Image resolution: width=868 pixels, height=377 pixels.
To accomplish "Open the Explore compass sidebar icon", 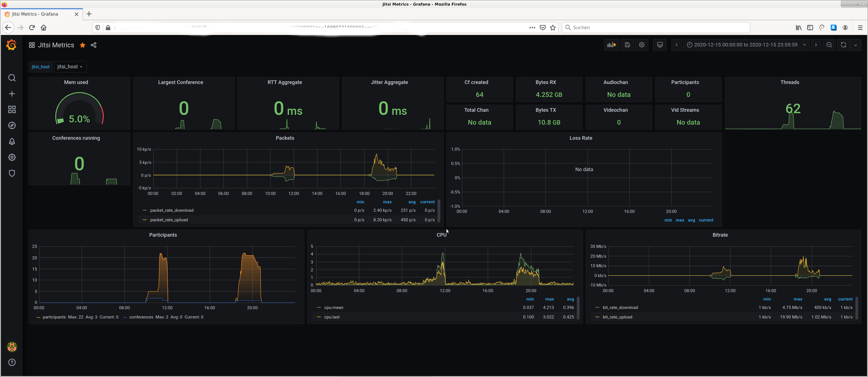I will (12, 125).
